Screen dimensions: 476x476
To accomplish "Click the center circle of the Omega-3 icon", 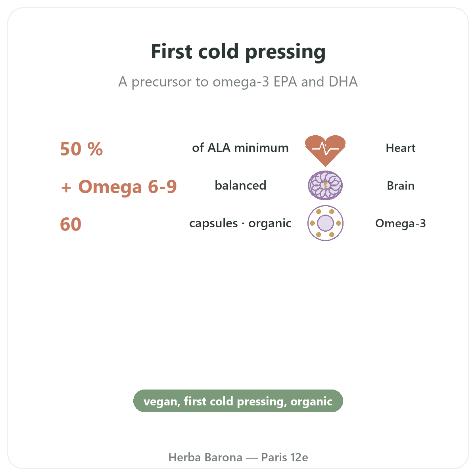I will click(325, 223).
